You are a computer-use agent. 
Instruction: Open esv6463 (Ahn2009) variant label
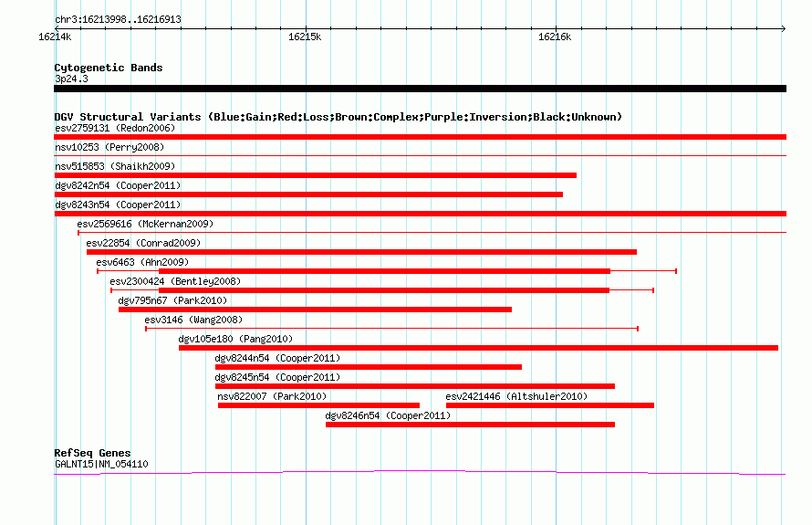tap(142, 262)
